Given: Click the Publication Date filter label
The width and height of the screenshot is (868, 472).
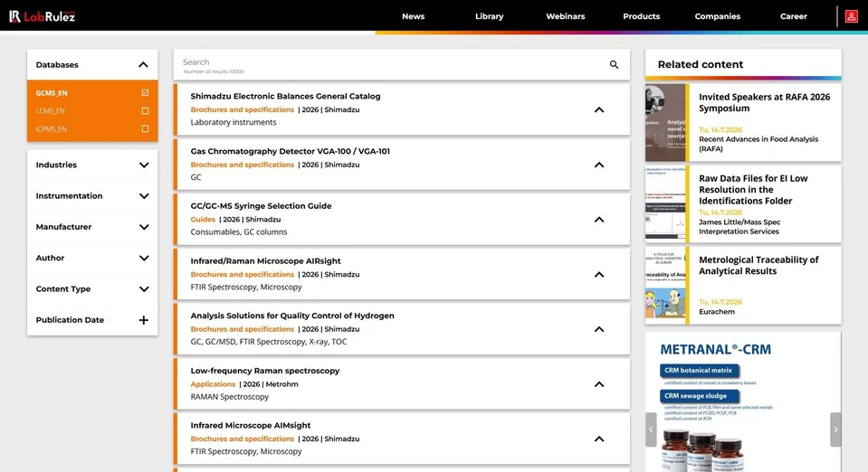Looking at the screenshot, I should pos(70,320).
